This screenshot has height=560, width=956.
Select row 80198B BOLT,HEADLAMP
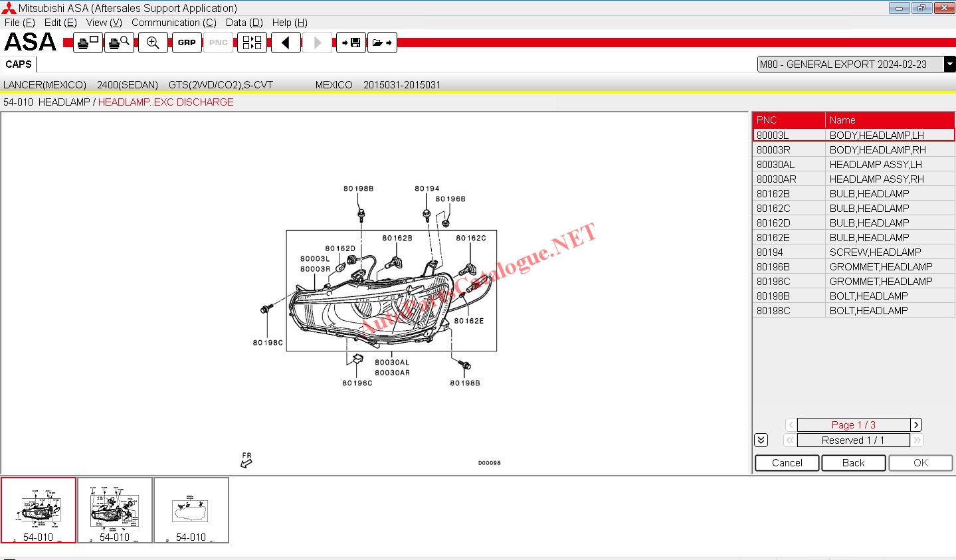point(854,296)
